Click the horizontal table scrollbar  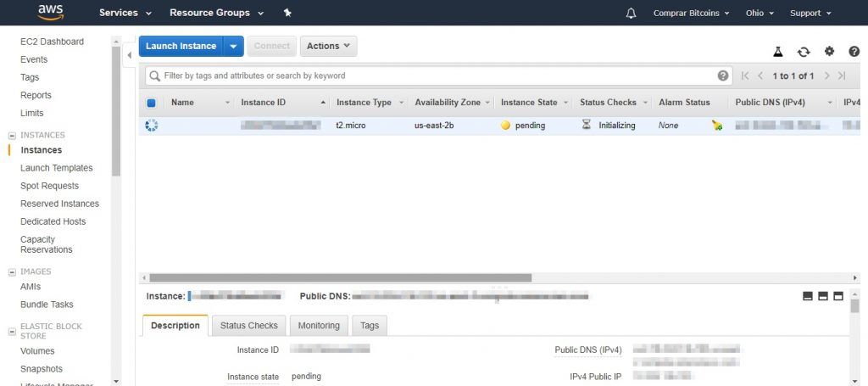341,277
